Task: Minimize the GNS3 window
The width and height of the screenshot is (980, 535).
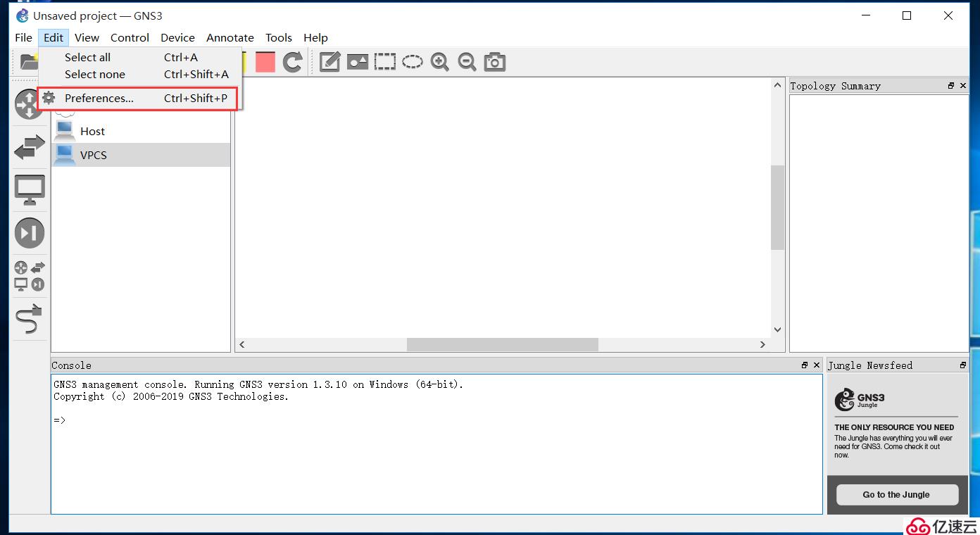Action: [x=866, y=15]
